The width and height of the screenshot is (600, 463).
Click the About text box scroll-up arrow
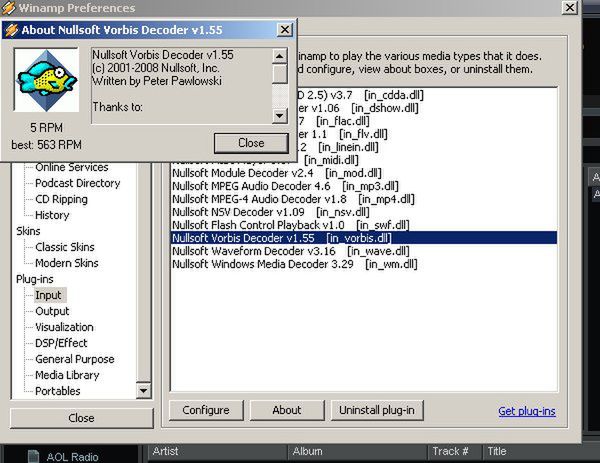[280, 56]
